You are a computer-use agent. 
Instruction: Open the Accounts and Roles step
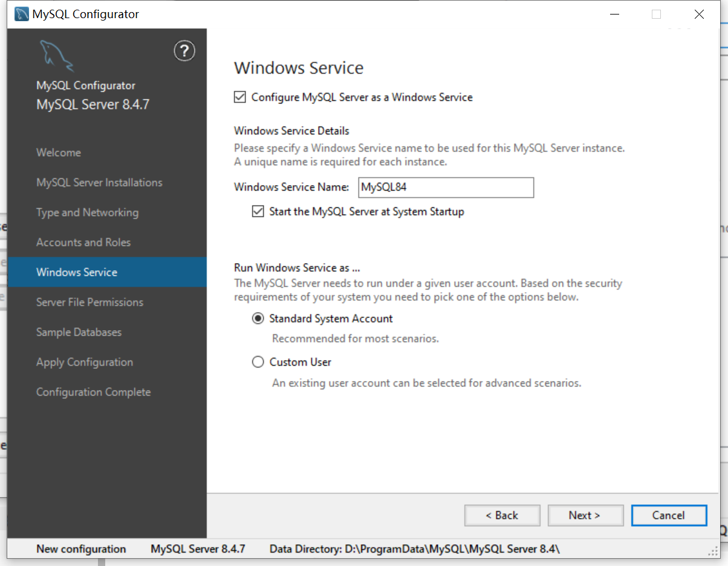click(83, 242)
